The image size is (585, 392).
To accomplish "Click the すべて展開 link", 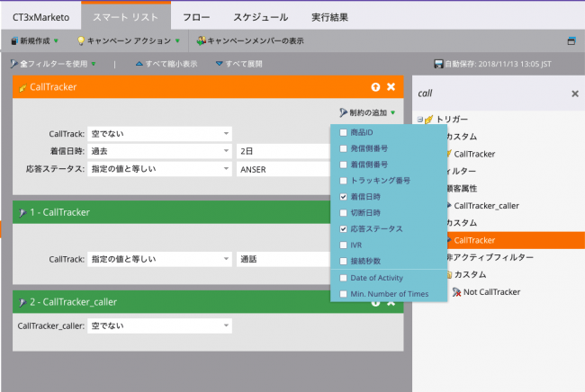I will 239,64.
